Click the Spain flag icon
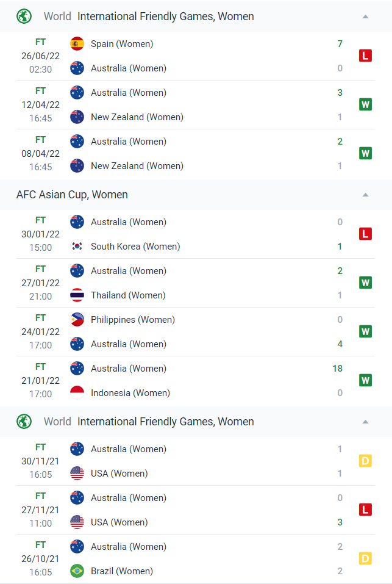The height and width of the screenshot is (584, 392). click(x=77, y=44)
